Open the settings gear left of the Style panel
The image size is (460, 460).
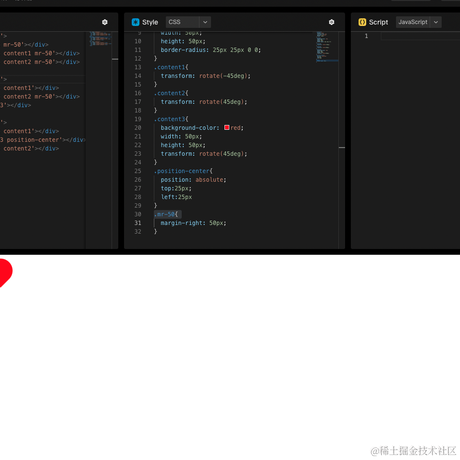tap(105, 22)
